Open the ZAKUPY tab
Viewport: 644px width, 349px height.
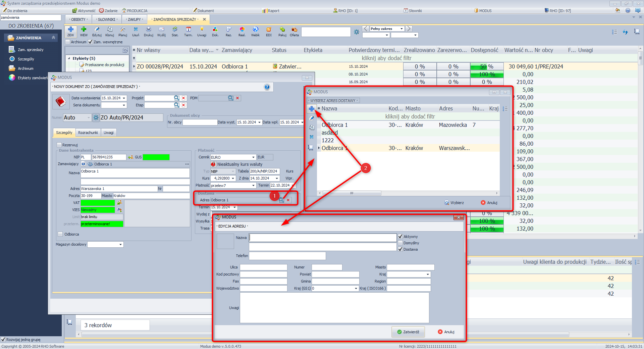pos(135,19)
